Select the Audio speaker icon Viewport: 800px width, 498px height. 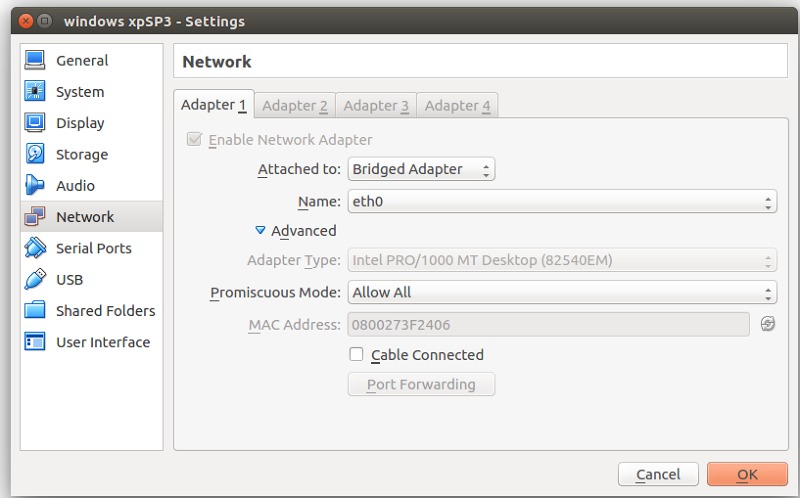pyautogui.click(x=35, y=186)
